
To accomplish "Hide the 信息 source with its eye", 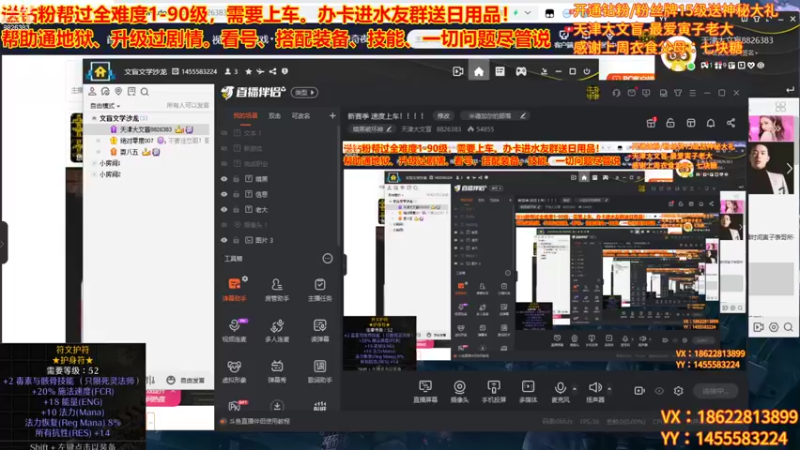I will click(x=224, y=194).
